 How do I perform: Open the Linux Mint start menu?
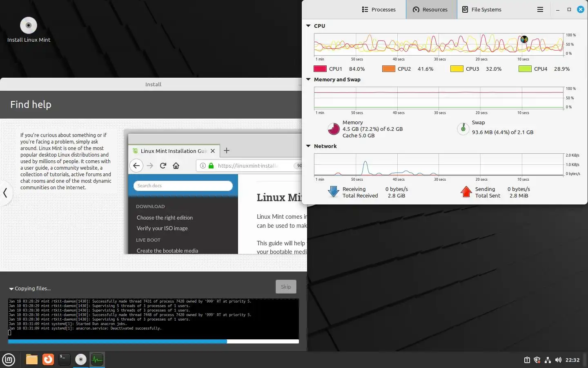click(x=9, y=360)
